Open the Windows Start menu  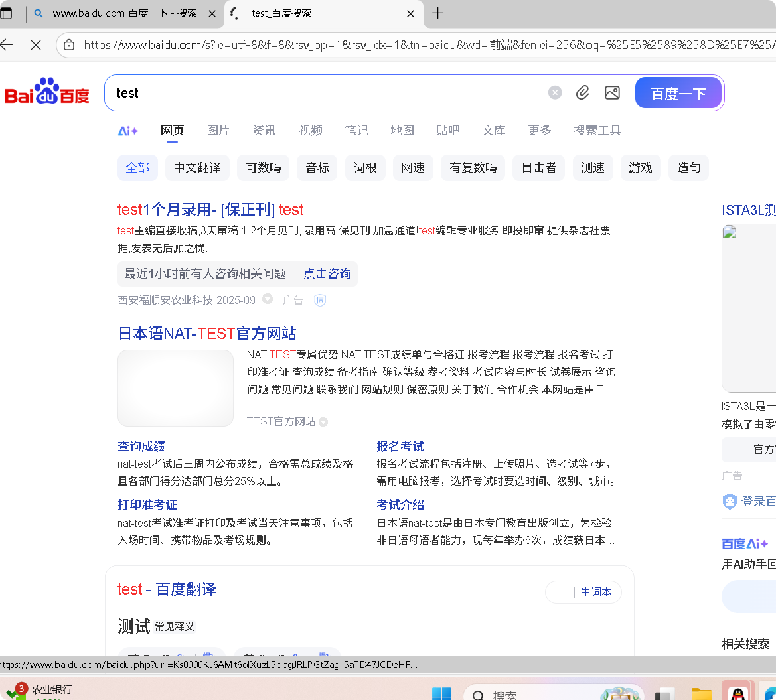coord(441,694)
